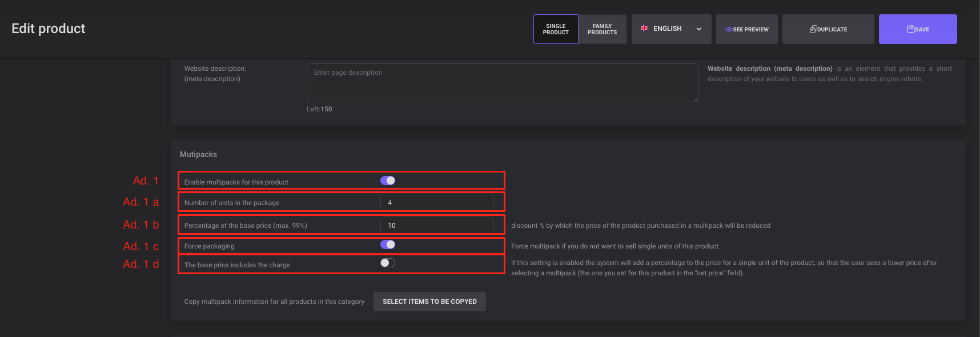
Task: Click the Mutipacks section heading
Action: [x=198, y=154]
